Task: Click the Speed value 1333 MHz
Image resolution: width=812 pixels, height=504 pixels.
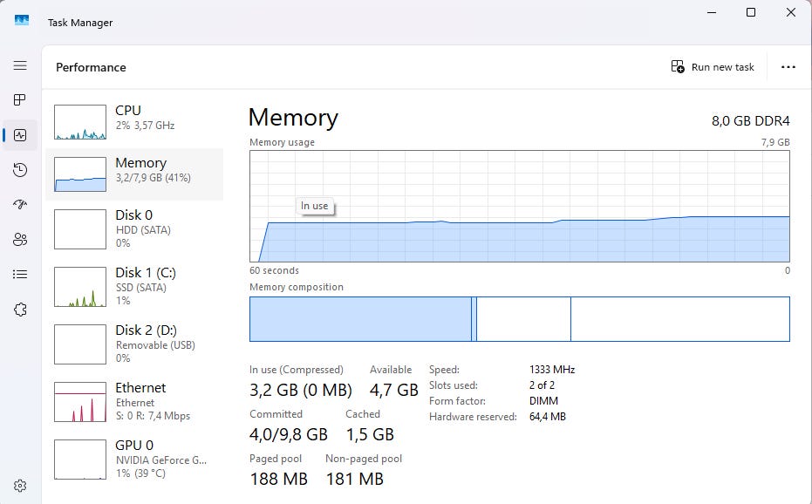Action: click(x=552, y=370)
